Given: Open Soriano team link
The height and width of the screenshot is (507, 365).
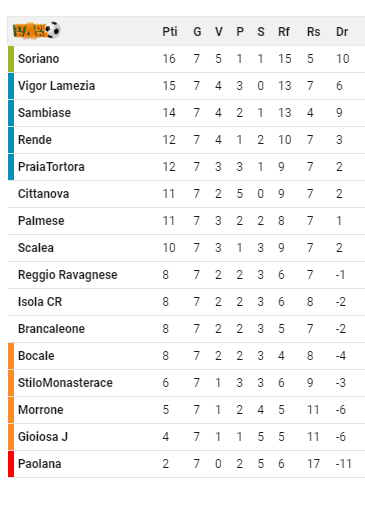Looking at the screenshot, I should pyautogui.click(x=38, y=59).
